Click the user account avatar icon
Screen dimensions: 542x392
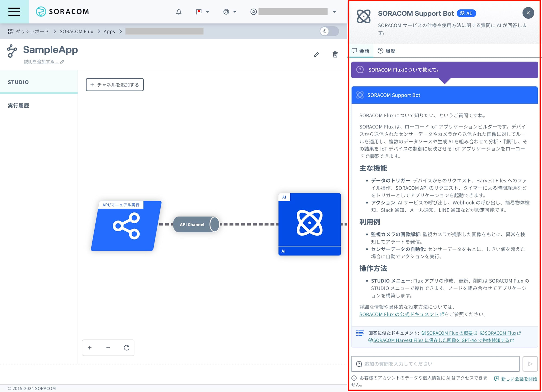point(253,12)
